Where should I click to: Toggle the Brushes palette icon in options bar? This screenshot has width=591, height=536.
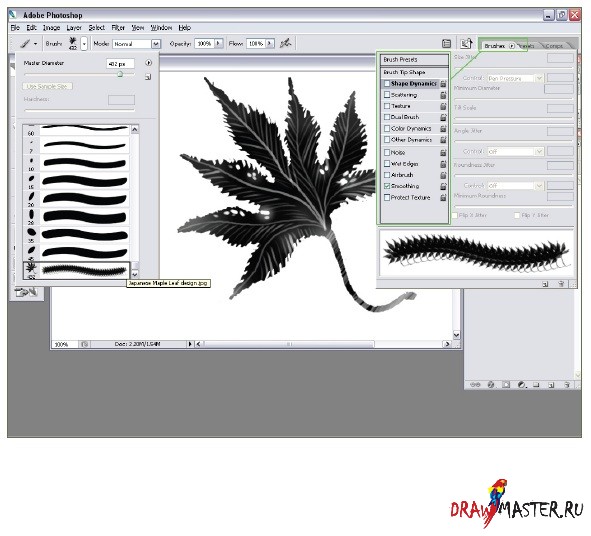point(446,44)
